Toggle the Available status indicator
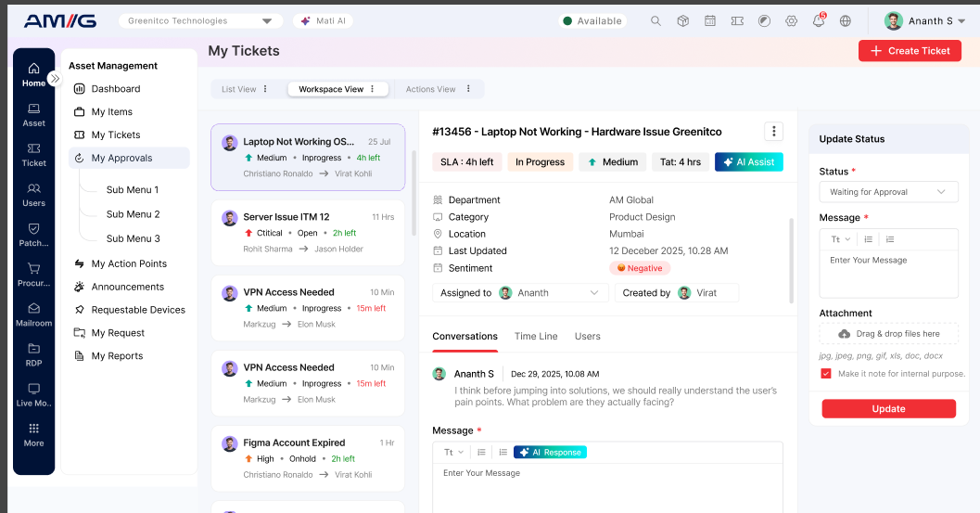The height and width of the screenshot is (513, 980). (x=592, y=20)
